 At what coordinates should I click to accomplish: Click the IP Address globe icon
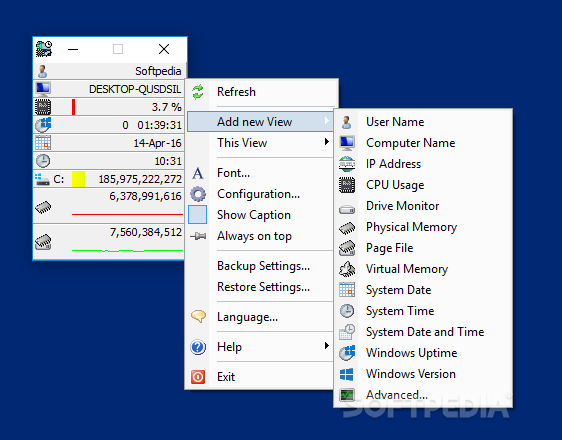coord(347,164)
